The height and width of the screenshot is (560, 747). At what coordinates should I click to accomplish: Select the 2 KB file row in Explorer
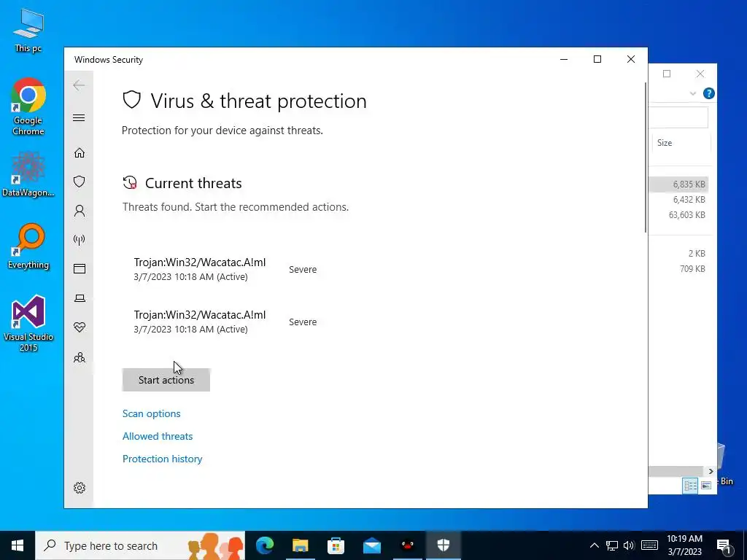point(679,253)
